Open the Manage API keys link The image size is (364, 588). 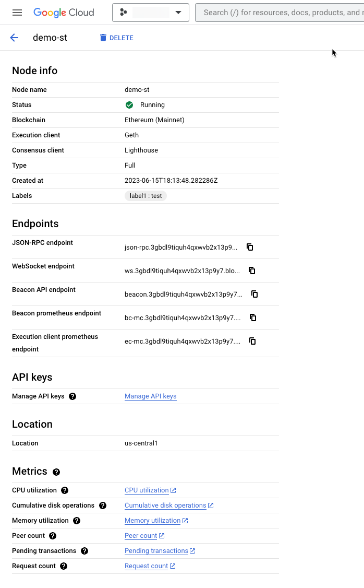point(150,396)
